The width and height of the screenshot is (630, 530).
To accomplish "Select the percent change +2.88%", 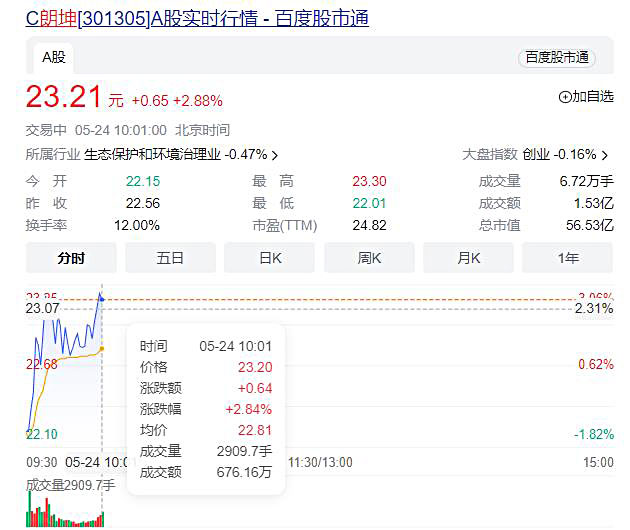I will 198,101.
